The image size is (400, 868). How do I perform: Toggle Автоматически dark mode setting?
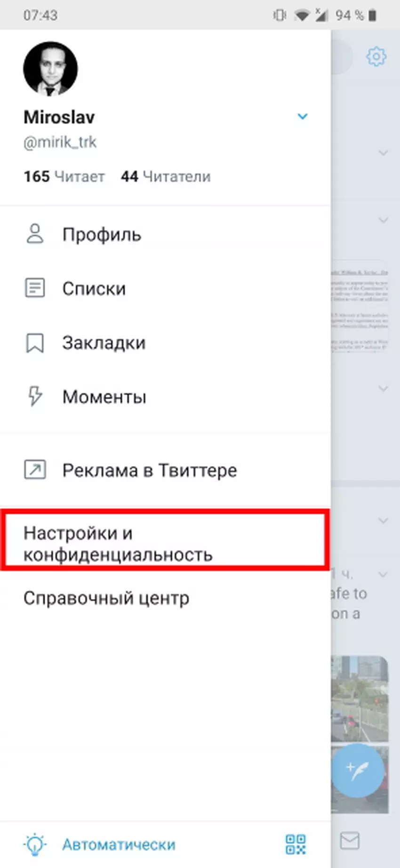(119, 844)
